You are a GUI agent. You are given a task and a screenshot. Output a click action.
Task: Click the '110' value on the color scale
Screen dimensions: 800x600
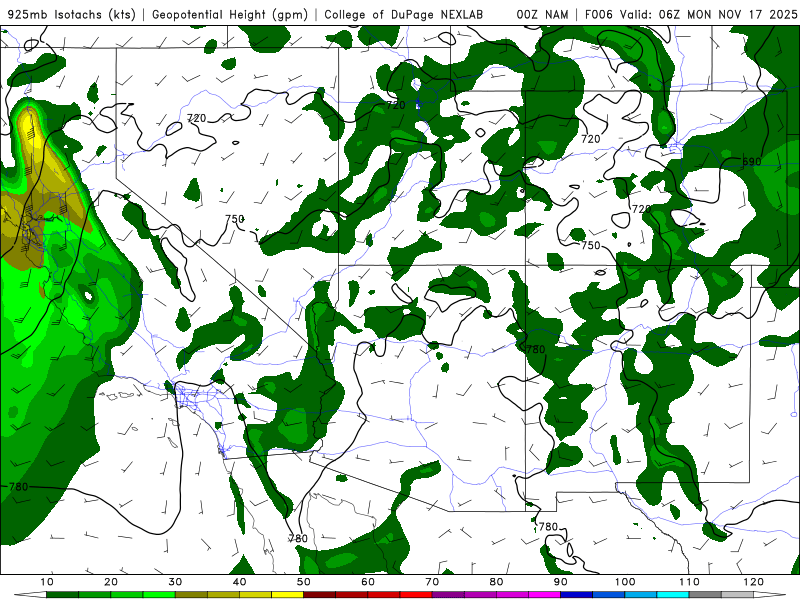click(689, 582)
